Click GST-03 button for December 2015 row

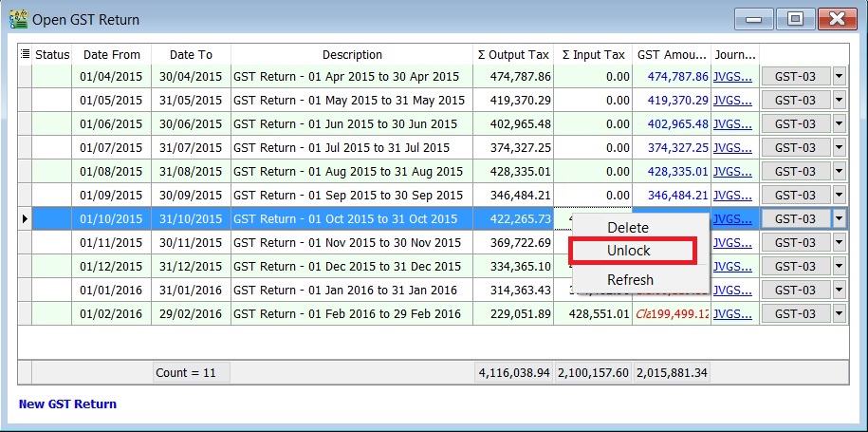tap(795, 267)
